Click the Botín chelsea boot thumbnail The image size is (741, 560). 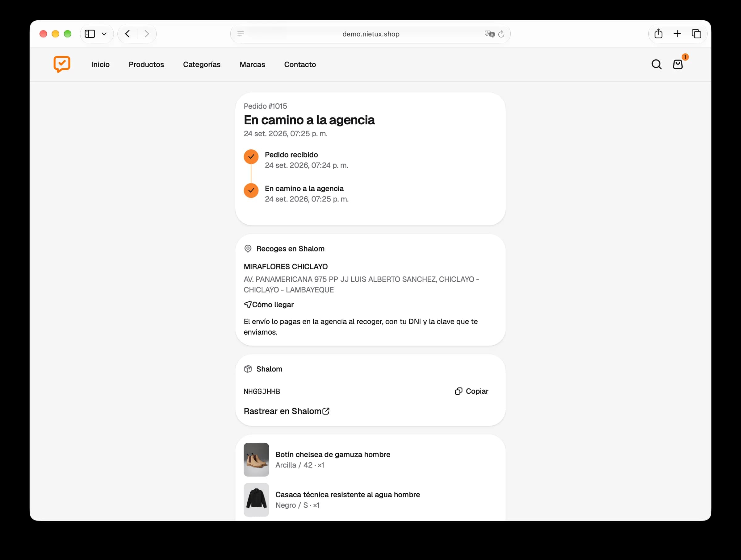[256, 460]
